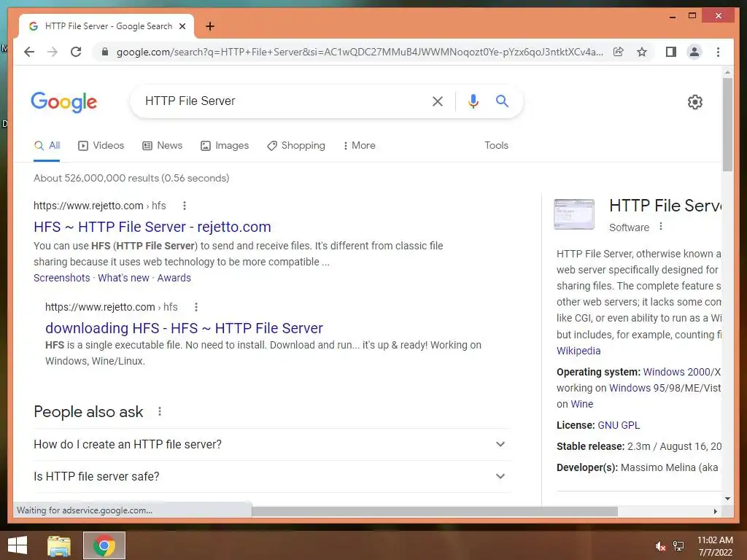Click the muted volume tray icon
The image size is (747, 560).
coord(660,546)
